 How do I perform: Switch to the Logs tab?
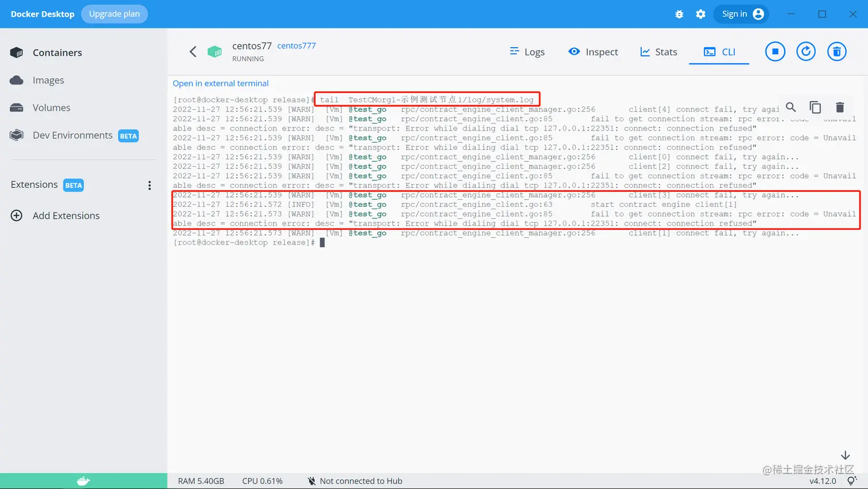tap(527, 52)
